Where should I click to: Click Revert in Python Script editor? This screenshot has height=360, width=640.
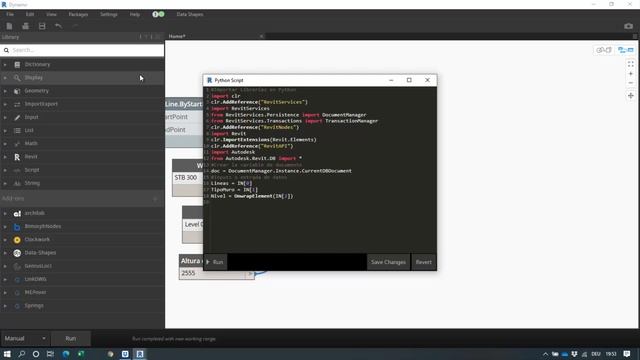point(424,262)
